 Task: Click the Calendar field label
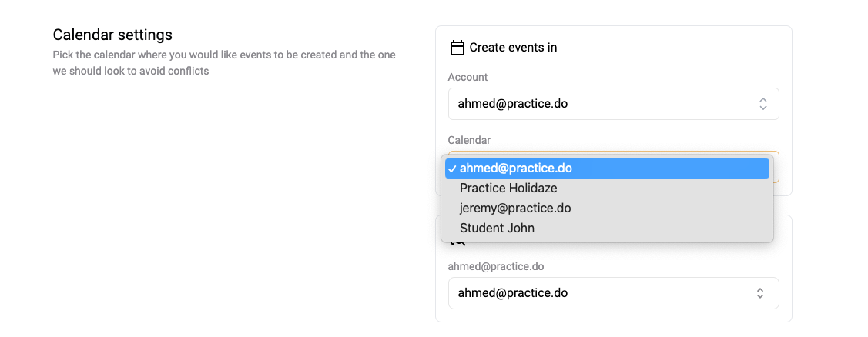[470, 140]
